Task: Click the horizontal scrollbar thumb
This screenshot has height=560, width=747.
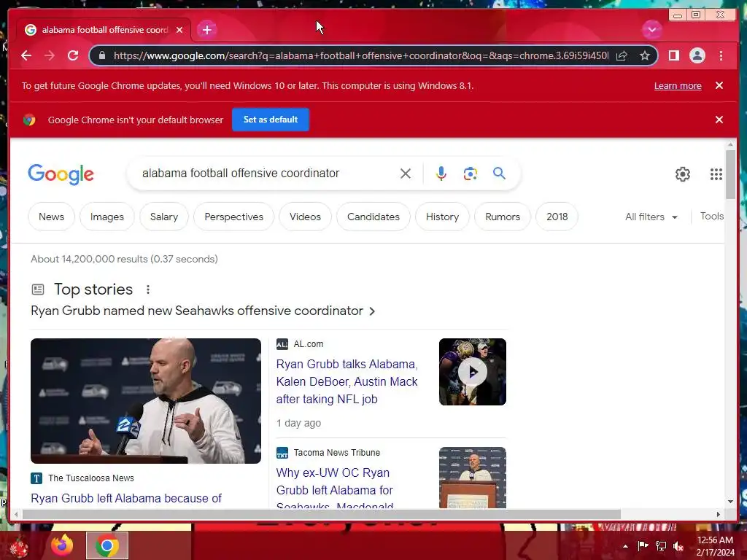Action: 322,514
